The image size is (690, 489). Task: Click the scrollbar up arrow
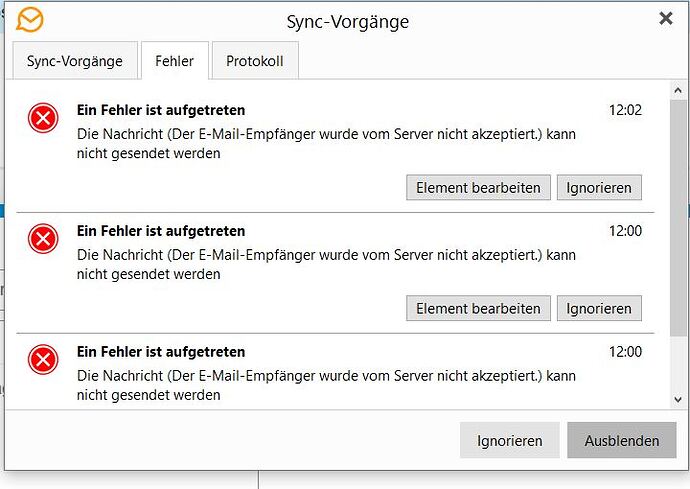click(678, 91)
